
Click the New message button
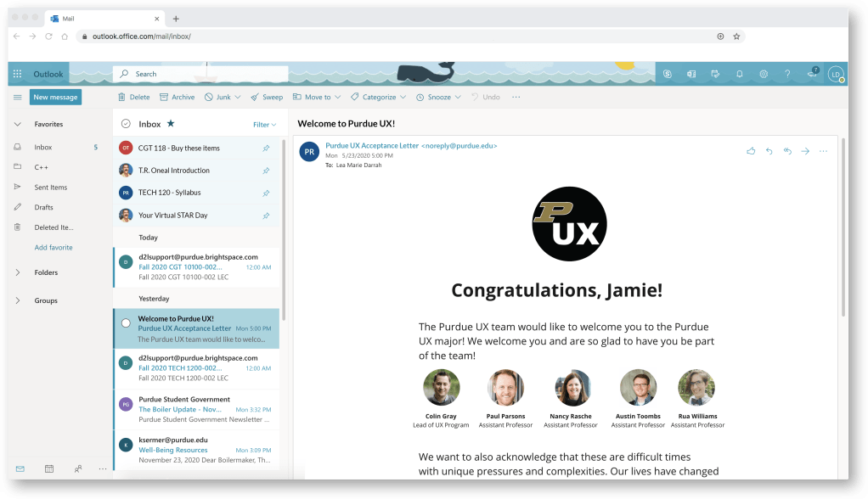pyautogui.click(x=55, y=97)
